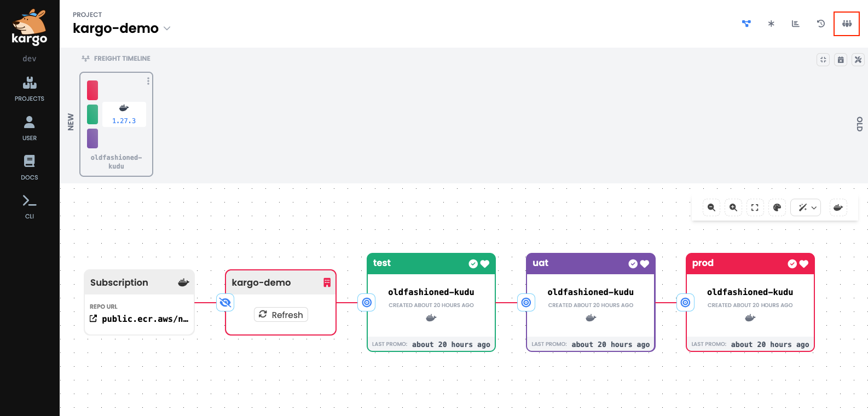Viewport: 868px width, 416px height.
Task: Fit the graph to view
Action: [755, 207]
